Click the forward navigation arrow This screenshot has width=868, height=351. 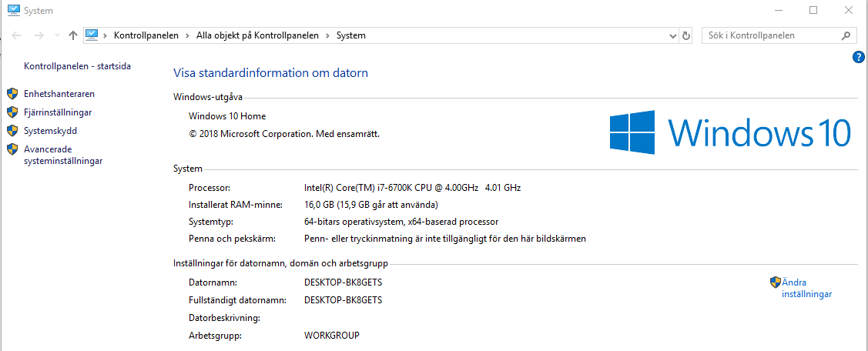pos(39,35)
